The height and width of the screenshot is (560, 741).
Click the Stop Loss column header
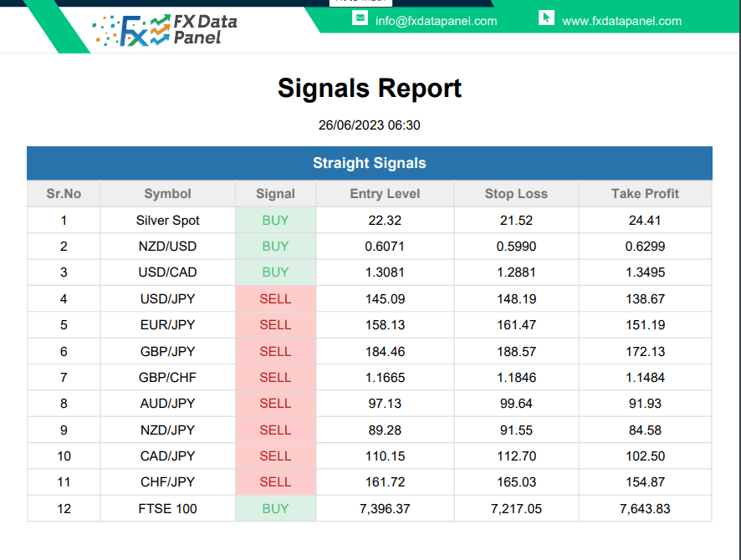pyautogui.click(x=516, y=194)
